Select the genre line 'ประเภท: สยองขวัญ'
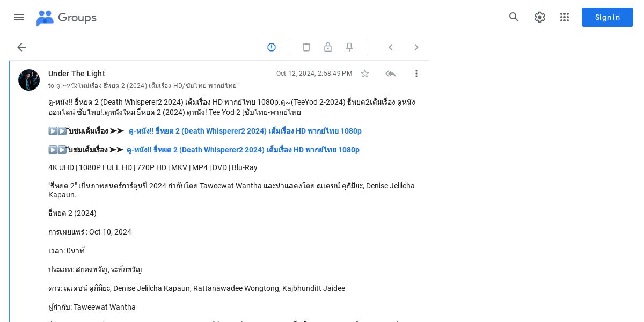 pos(95,269)
